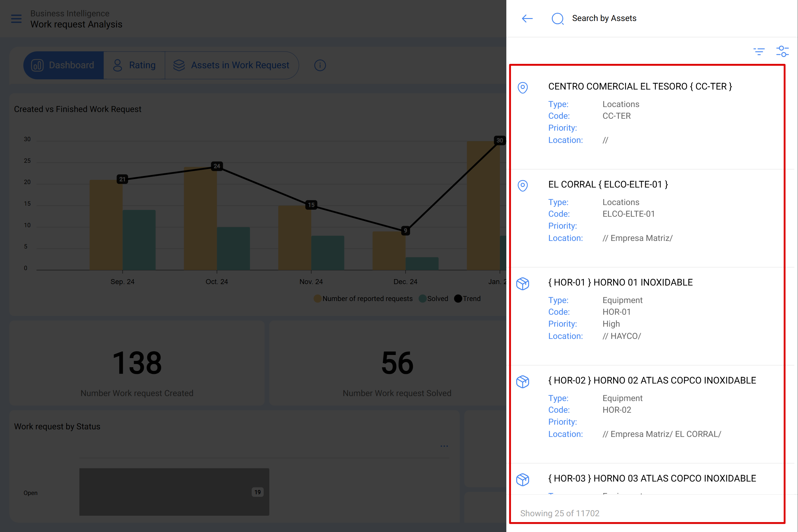
Task: Click the Oct. 24 axis label
Action: coord(217,282)
